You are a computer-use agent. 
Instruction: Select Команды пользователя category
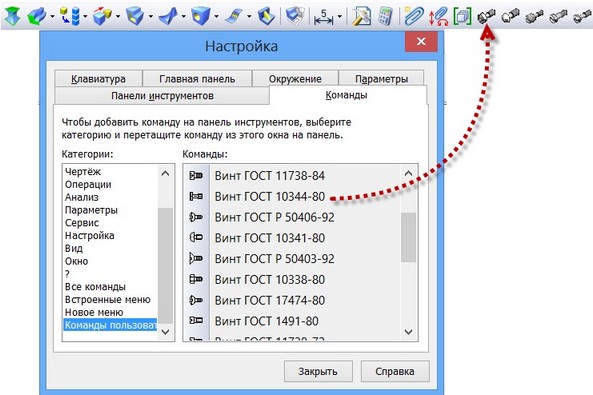pos(110,325)
